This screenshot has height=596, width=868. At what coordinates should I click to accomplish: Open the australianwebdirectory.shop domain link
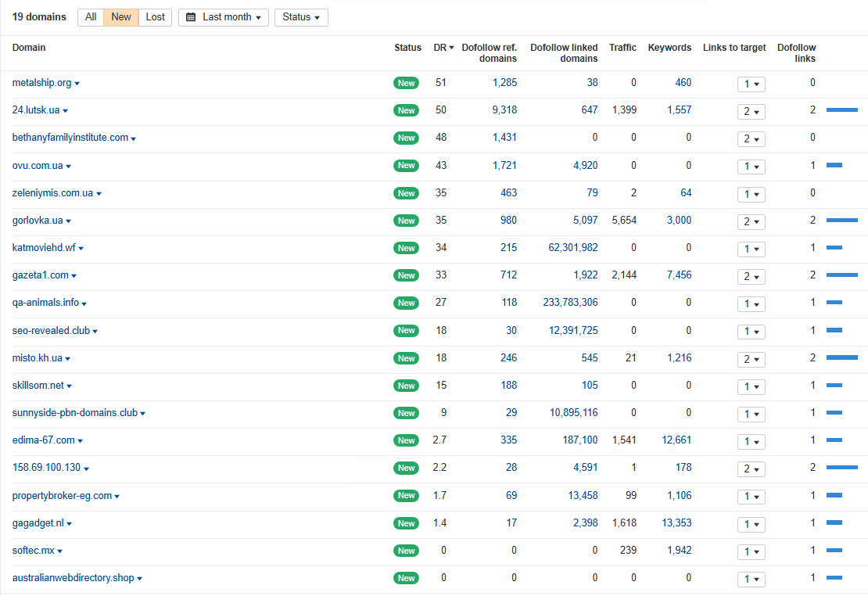coord(73,578)
